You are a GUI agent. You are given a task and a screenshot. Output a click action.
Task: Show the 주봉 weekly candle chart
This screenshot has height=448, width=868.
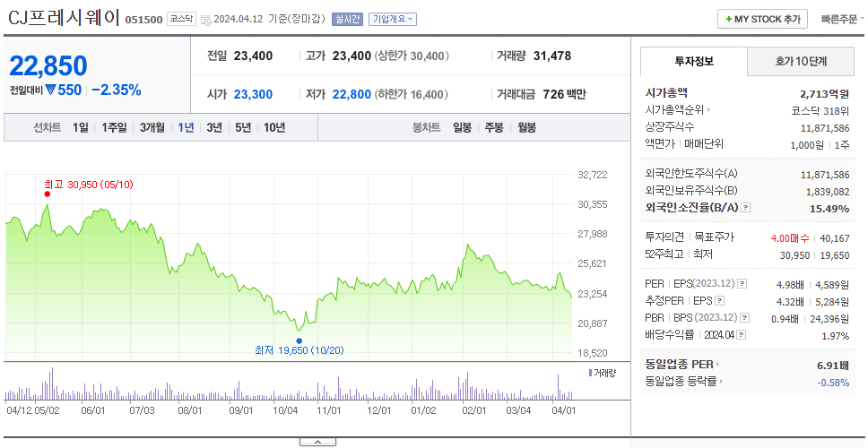point(494,128)
